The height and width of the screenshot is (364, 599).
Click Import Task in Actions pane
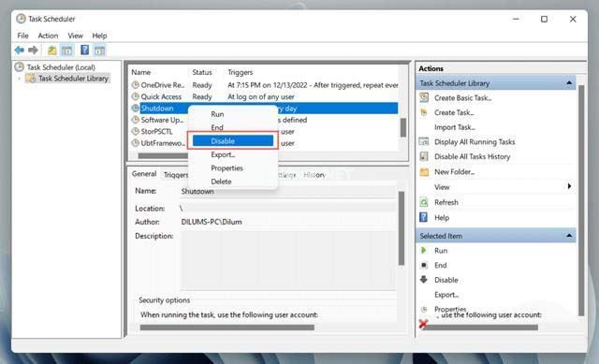[x=455, y=127]
